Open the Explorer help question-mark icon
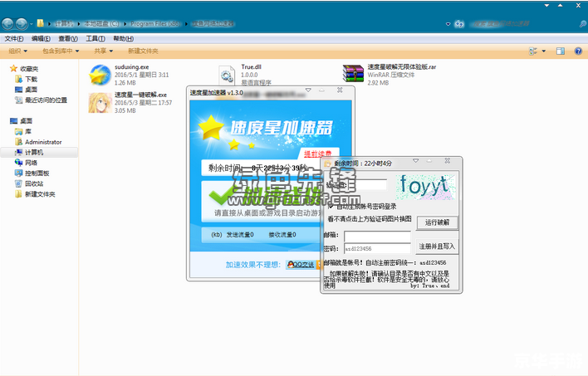This screenshot has height=376, width=588. 577,51
